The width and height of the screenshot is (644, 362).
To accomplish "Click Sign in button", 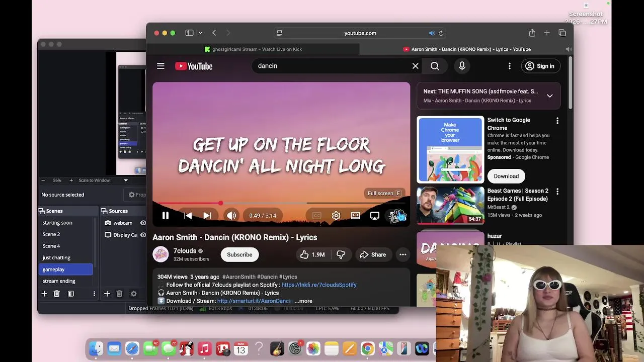I will click(540, 66).
